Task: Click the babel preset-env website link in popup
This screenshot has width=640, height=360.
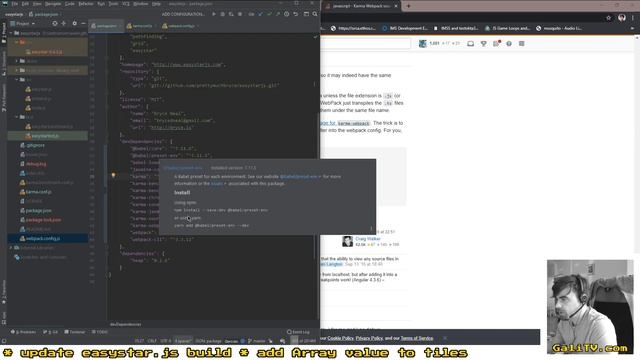Action: [298, 177]
